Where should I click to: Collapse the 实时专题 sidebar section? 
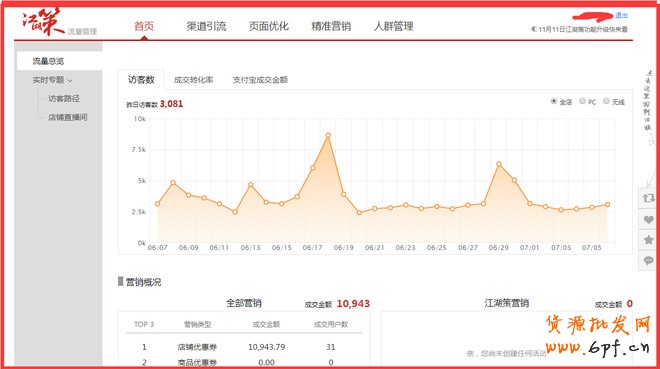pyautogui.click(x=53, y=80)
